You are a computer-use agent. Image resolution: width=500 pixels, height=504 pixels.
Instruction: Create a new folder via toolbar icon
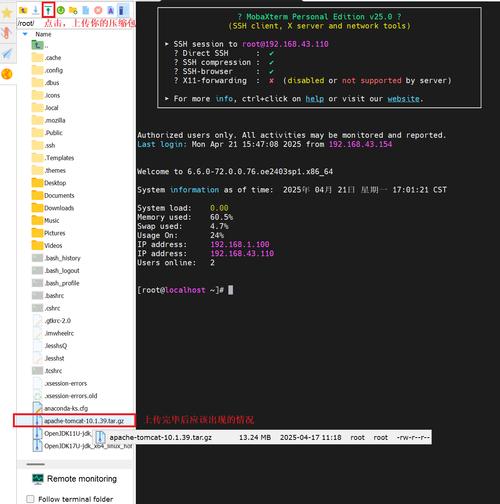(73, 10)
